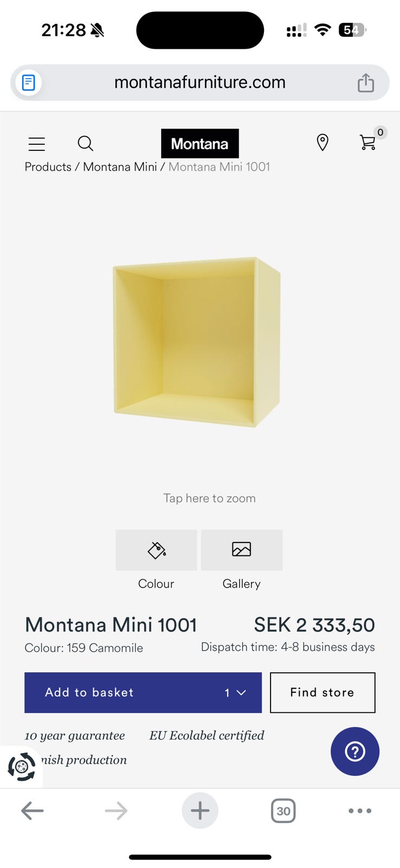
Task: View the shopping cart
Action: coord(368,142)
